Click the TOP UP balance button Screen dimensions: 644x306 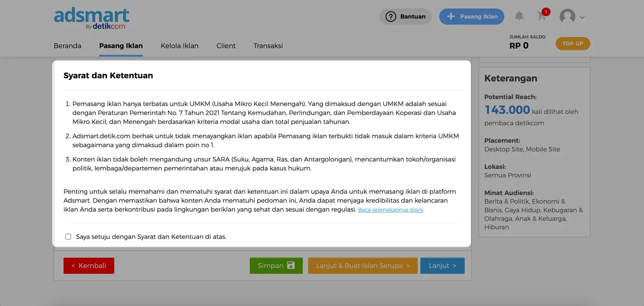point(572,43)
